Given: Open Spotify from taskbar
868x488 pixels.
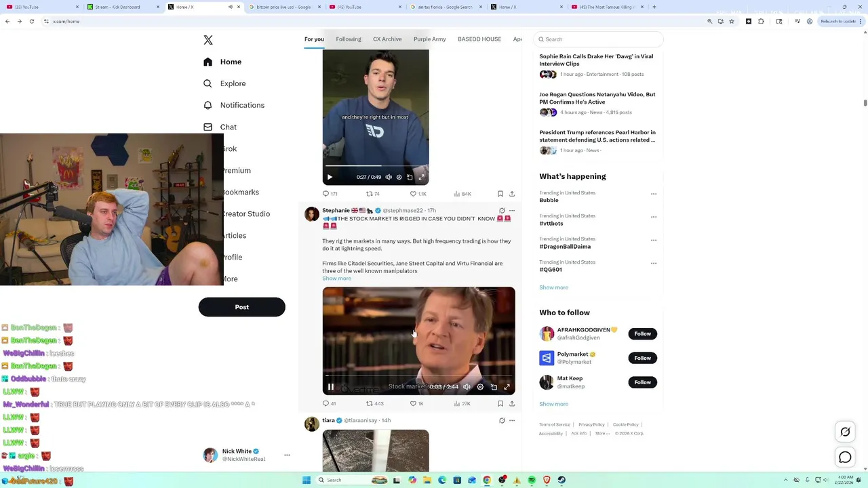Looking at the screenshot, I should pos(532,480).
